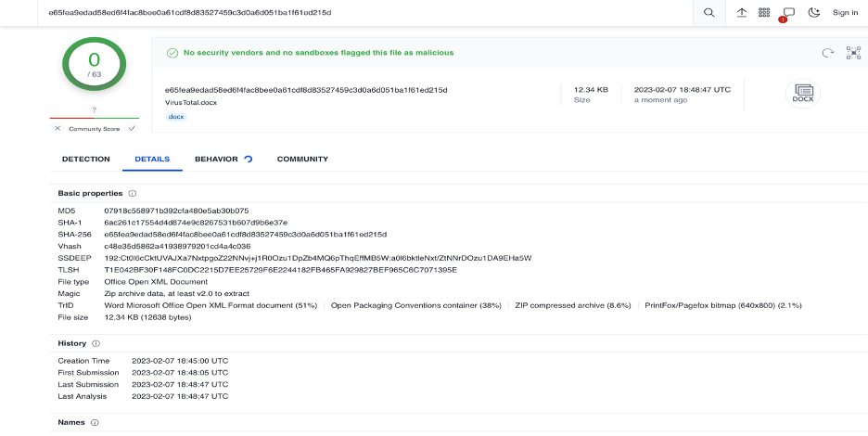Viewport: 868px width, 436px height.
Task: Open the BEHAVIOR tab
Action: [216, 159]
